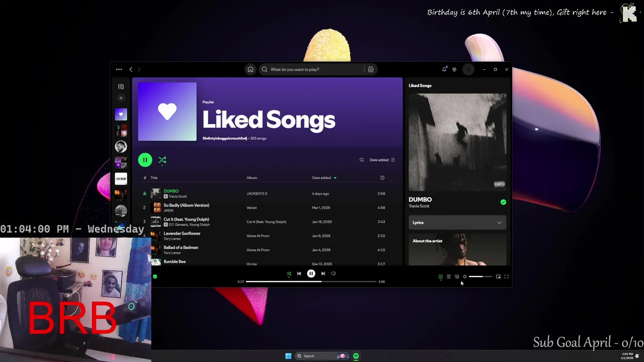The image size is (644, 362).
Task: Open the Friend Activity icon
Action: pyautogui.click(x=454, y=69)
